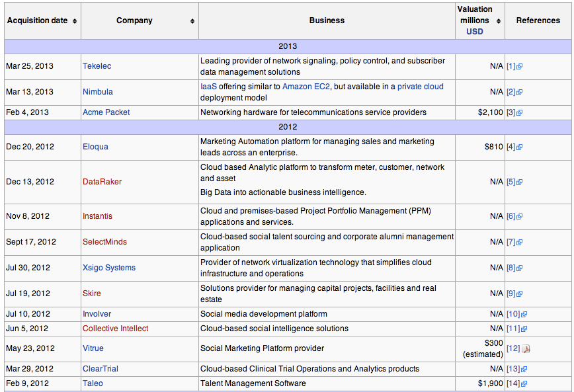Open the Tekelec company link
Screen dimensions: 574x392
pos(97,66)
